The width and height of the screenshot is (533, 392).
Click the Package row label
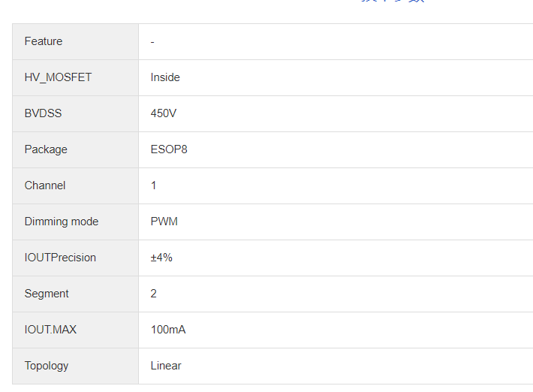(46, 149)
